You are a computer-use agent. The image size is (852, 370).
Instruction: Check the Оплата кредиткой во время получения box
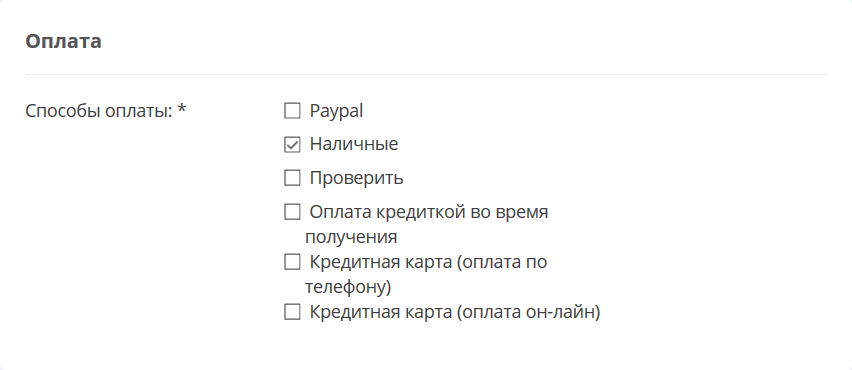[x=292, y=212]
